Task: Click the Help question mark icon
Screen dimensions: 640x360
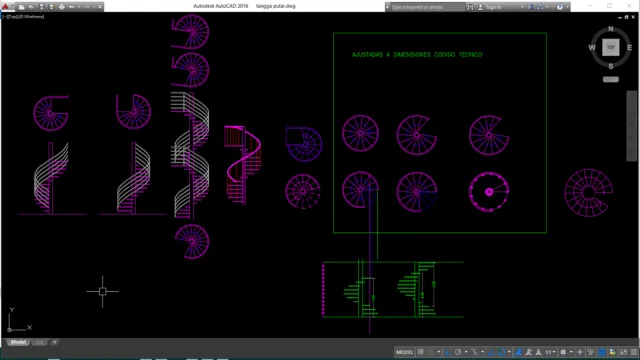Action: click(560, 7)
